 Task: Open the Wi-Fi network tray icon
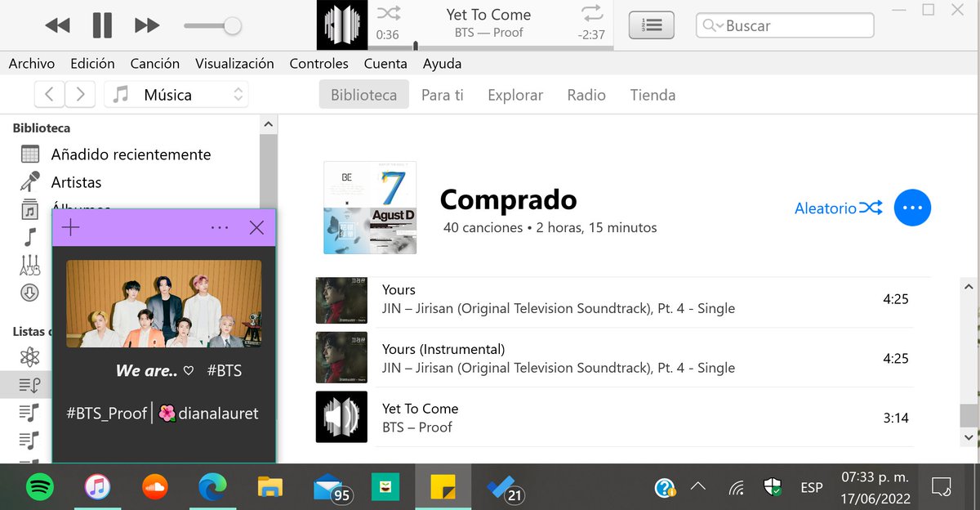click(736, 488)
